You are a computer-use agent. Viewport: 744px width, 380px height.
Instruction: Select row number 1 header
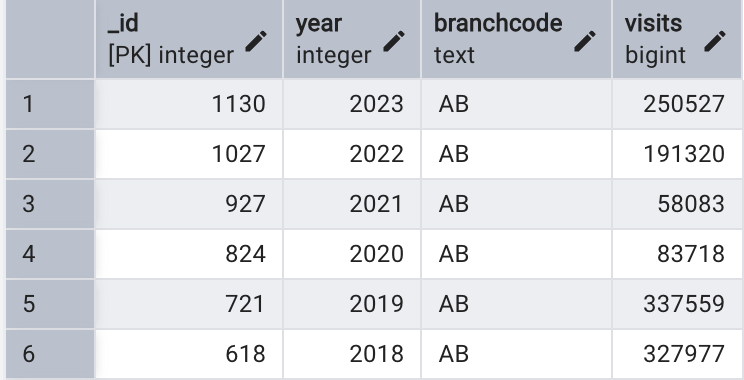point(50,104)
